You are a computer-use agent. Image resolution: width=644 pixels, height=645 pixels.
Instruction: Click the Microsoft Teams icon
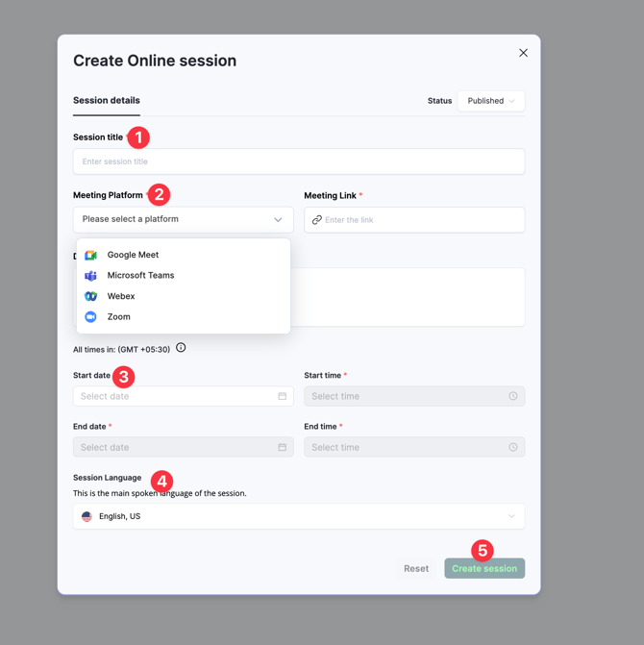[x=90, y=276]
